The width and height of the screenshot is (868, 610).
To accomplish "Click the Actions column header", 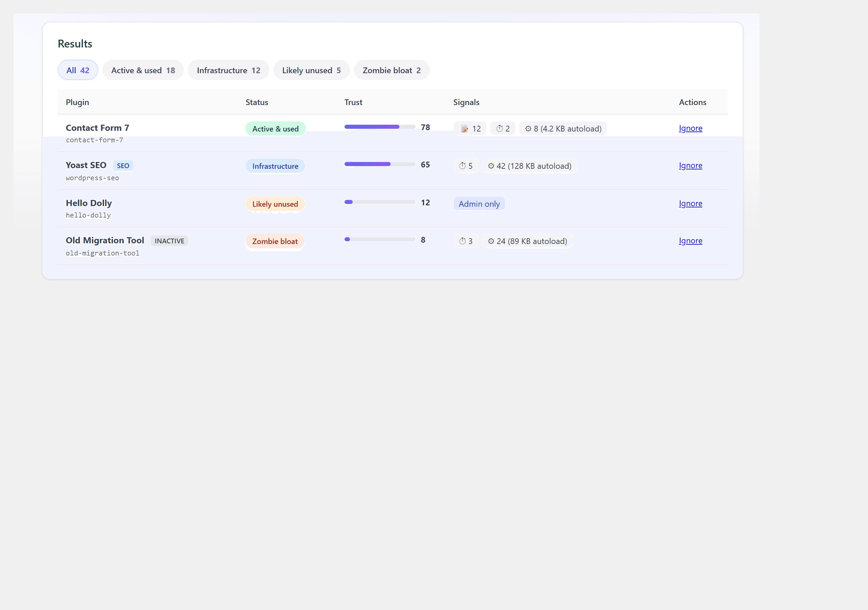I will click(x=693, y=102).
